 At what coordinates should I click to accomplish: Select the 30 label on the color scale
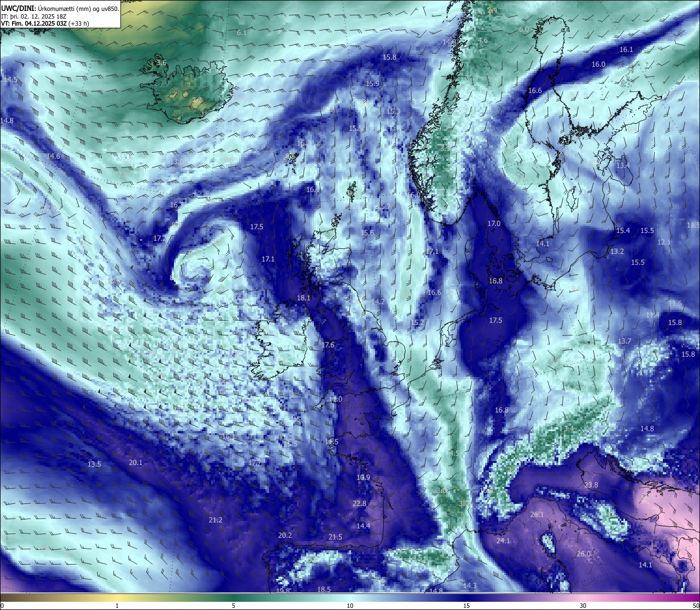(583, 606)
